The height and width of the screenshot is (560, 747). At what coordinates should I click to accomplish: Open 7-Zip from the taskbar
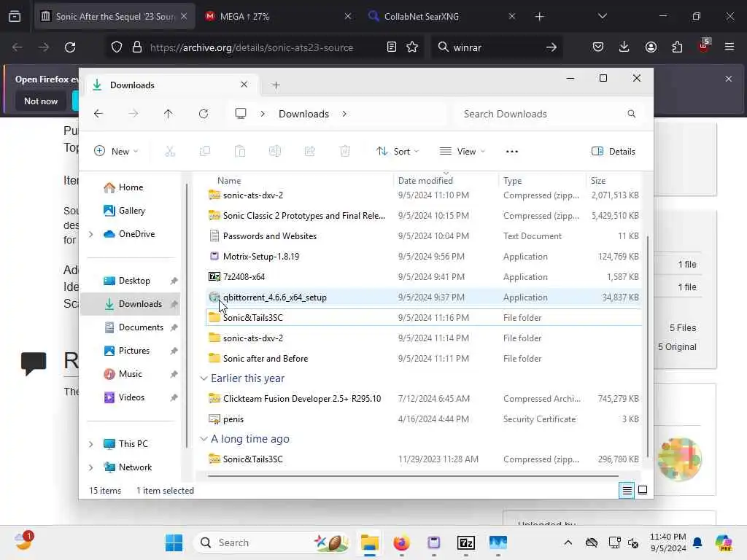click(x=466, y=542)
